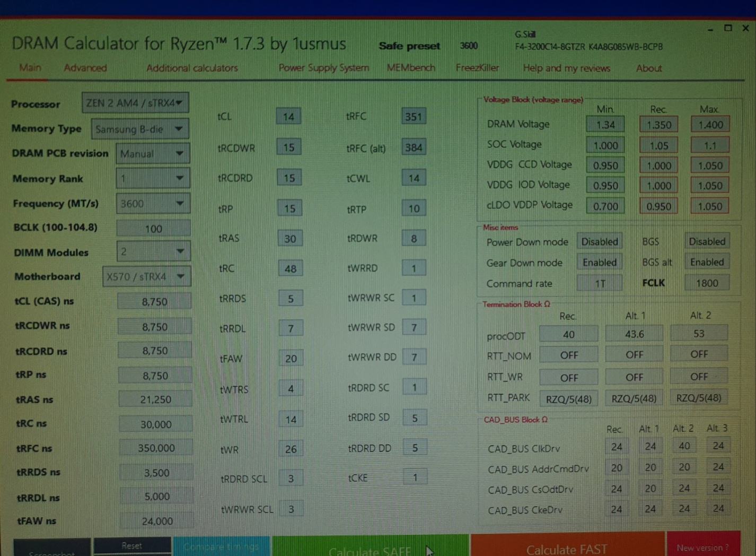Open the About tab

point(649,68)
